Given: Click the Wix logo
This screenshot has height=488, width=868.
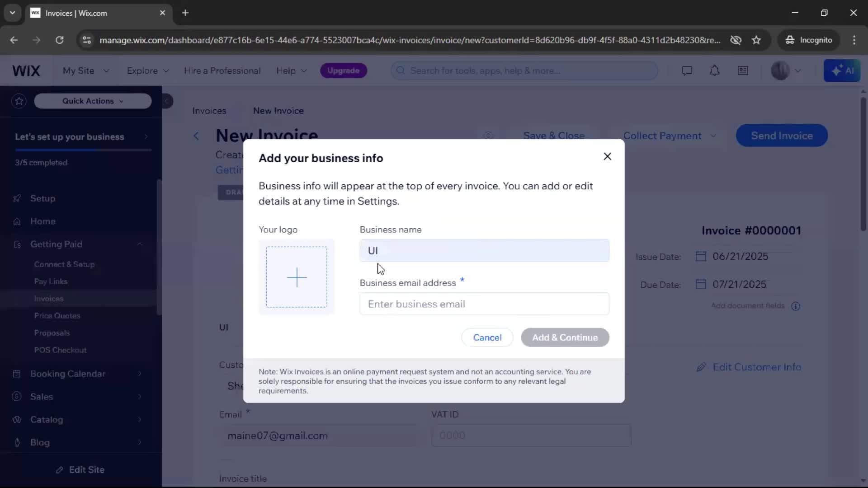Looking at the screenshot, I should click(x=26, y=71).
